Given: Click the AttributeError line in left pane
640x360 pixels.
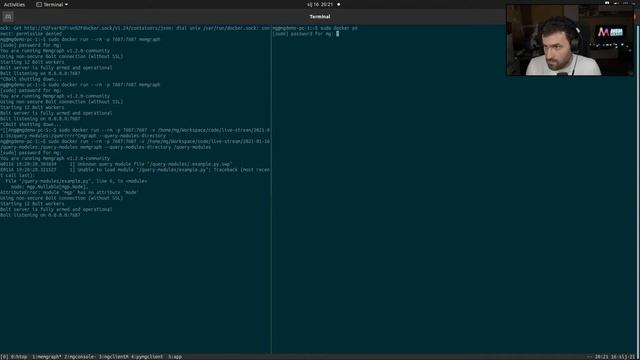Looking at the screenshot, I should pyautogui.click(x=69, y=192).
